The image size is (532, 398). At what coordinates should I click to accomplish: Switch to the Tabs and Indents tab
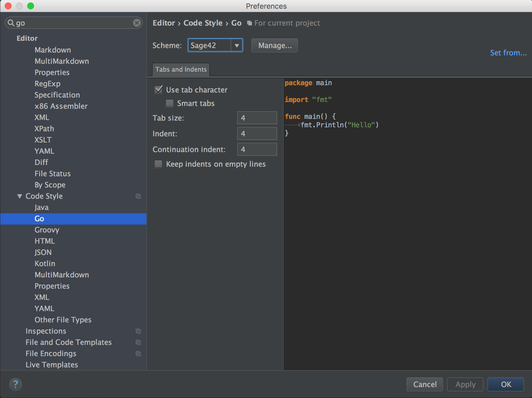pyautogui.click(x=181, y=69)
